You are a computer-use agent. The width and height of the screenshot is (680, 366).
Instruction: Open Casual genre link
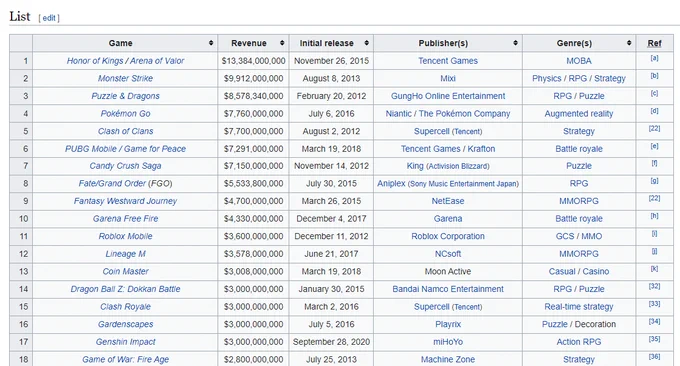[562, 271]
